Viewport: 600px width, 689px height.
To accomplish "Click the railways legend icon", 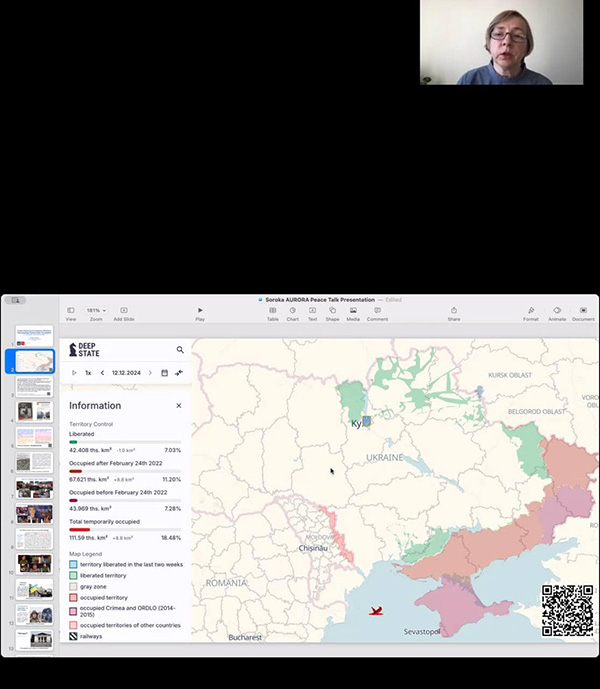I will point(73,636).
